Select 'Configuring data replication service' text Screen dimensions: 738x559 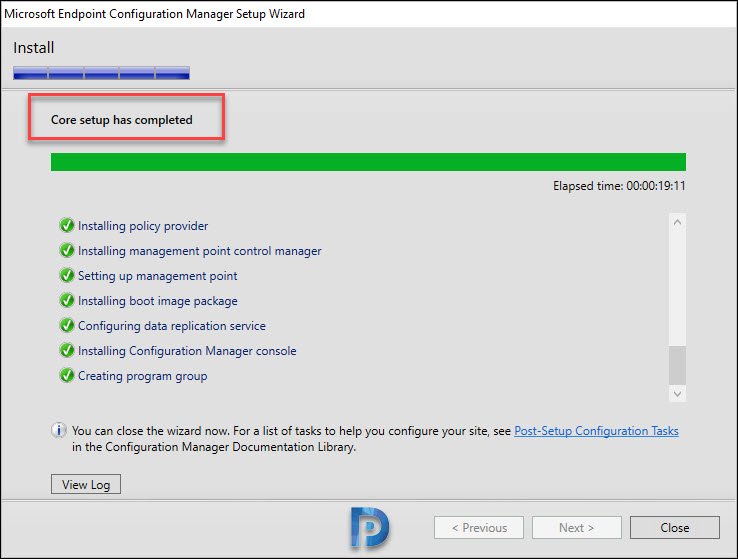172,326
